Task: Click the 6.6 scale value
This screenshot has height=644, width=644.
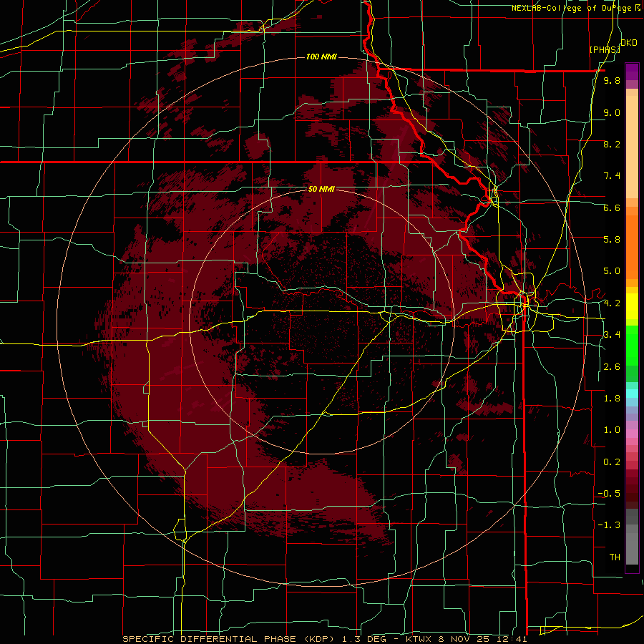Action: pyautogui.click(x=612, y=208)
